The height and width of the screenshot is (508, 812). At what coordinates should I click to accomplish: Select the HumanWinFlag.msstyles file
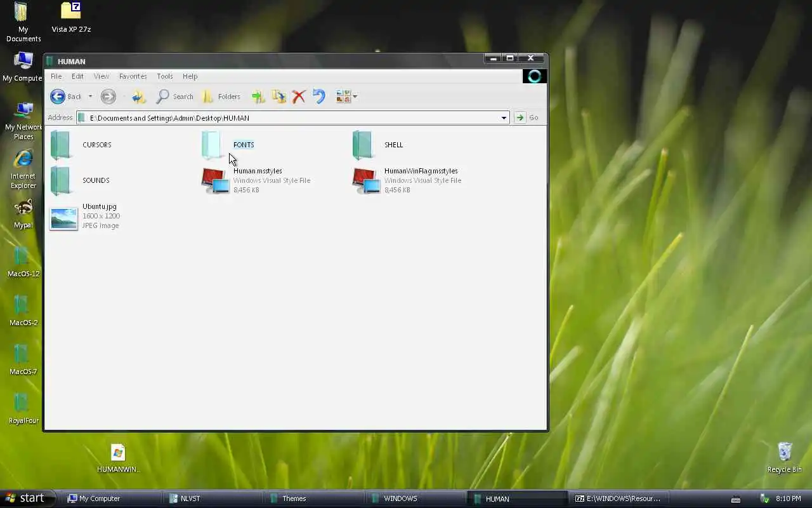click(x=407, y=180)
